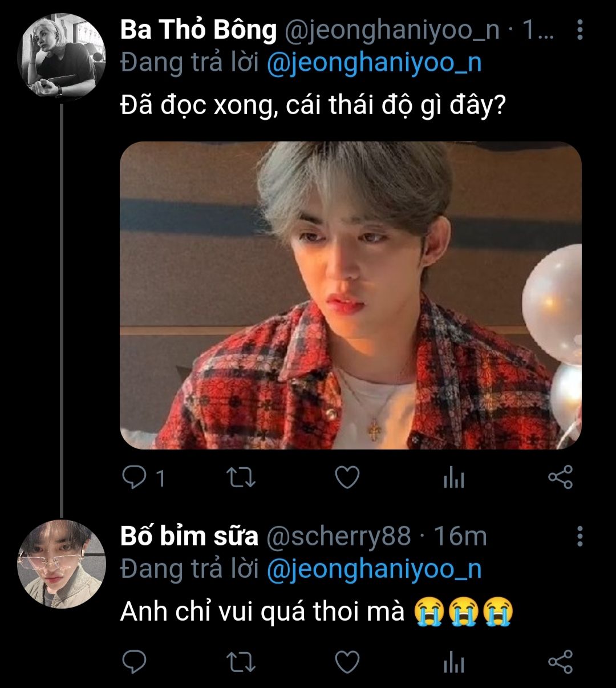Open the attached photo in full view
Viewport: 616px width, 688px height.
click(350, 295)
